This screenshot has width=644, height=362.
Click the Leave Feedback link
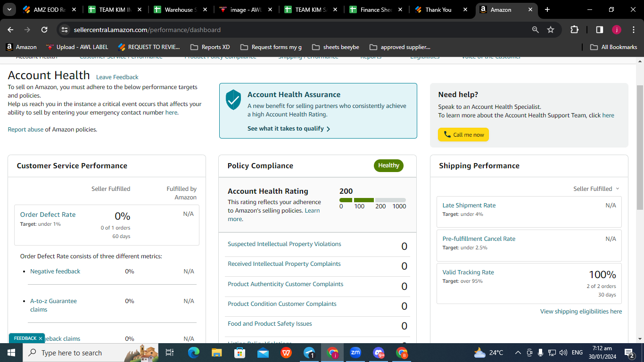117,77
